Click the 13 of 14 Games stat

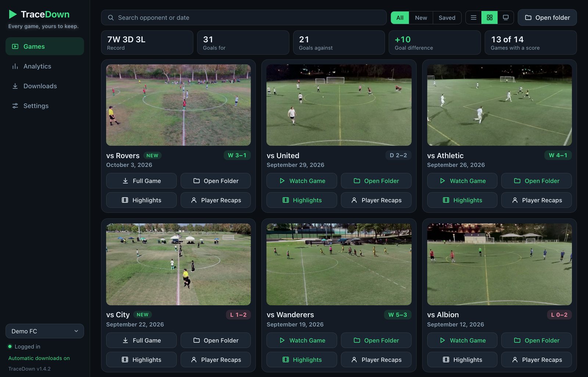pyautogui.click(x=531, y=43)
